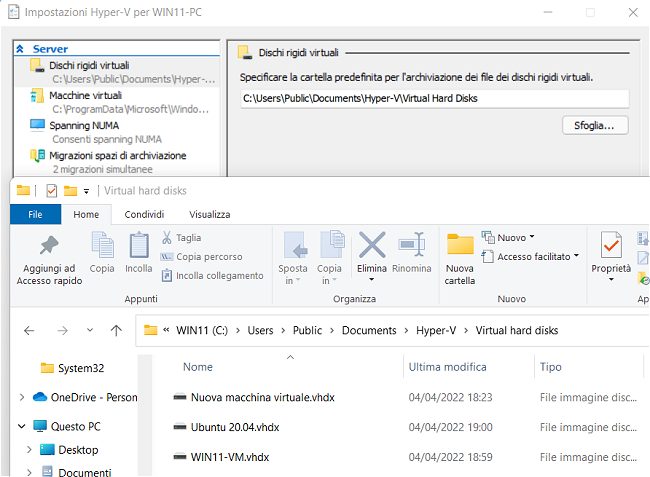Select Spanning NUMA setting in Hyper-V
This screenshot has height=477, width=650.
(117, 132)
